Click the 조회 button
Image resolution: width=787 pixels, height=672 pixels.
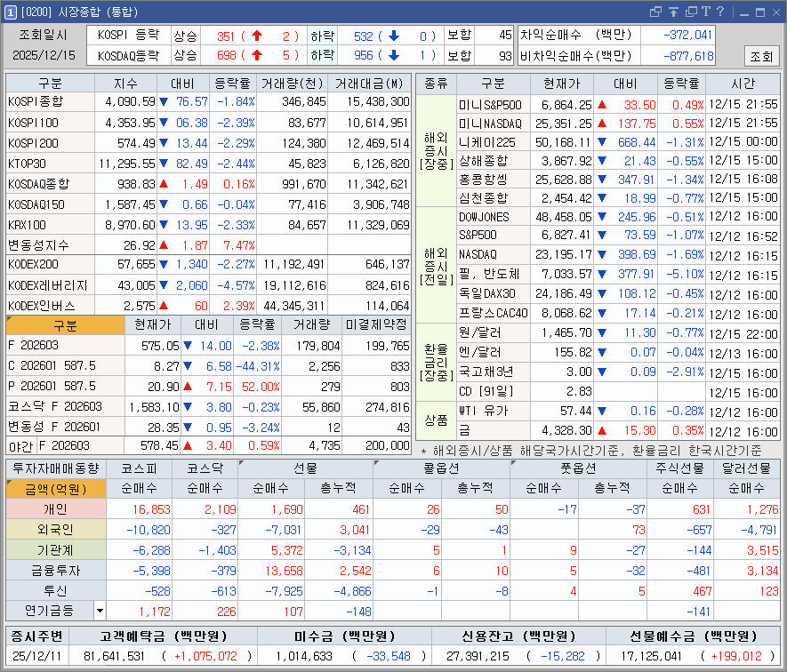pos(761,56)
